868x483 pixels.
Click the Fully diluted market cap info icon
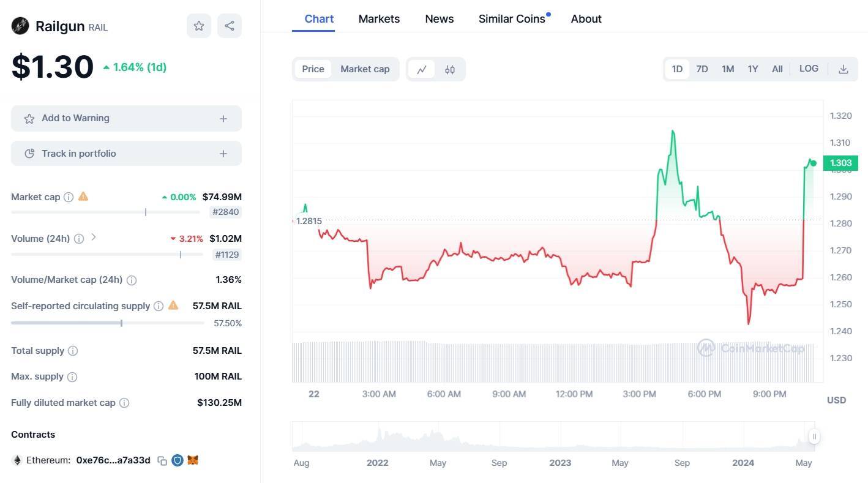(x=124, y=403)
